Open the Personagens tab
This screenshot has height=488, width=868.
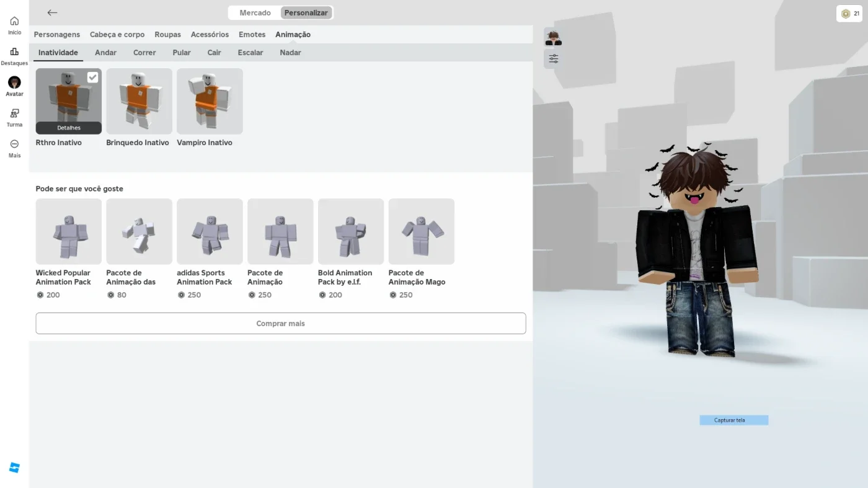[57, 35]
